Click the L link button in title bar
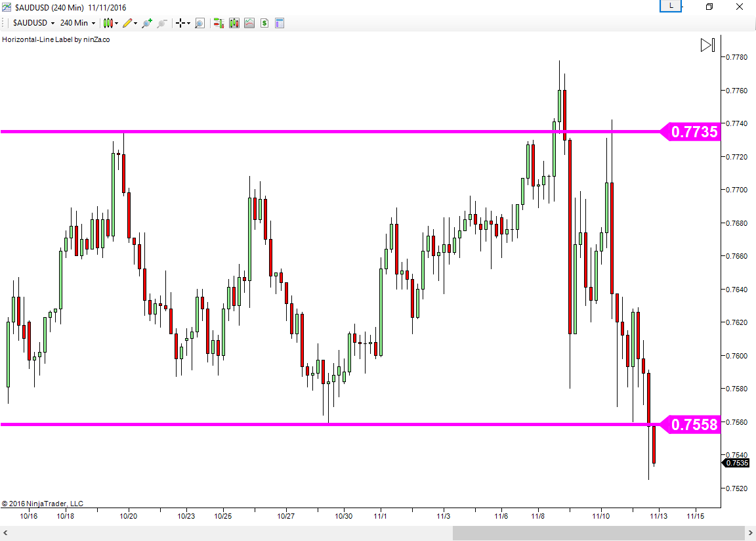756x541 pixels. [671, 7]
